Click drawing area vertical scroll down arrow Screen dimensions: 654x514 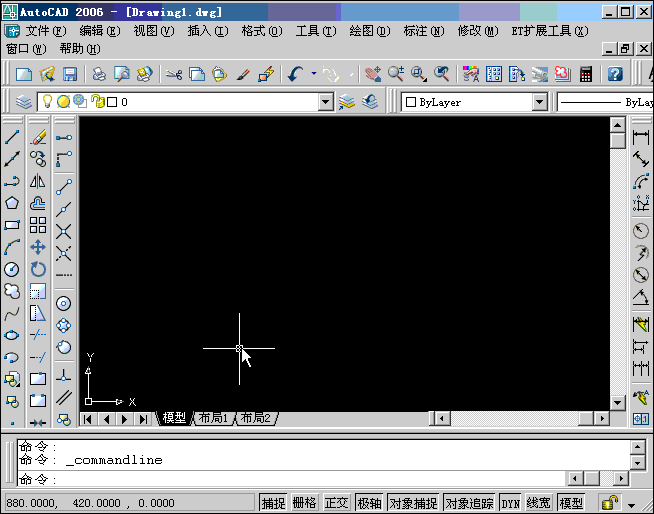coord(617,403)
